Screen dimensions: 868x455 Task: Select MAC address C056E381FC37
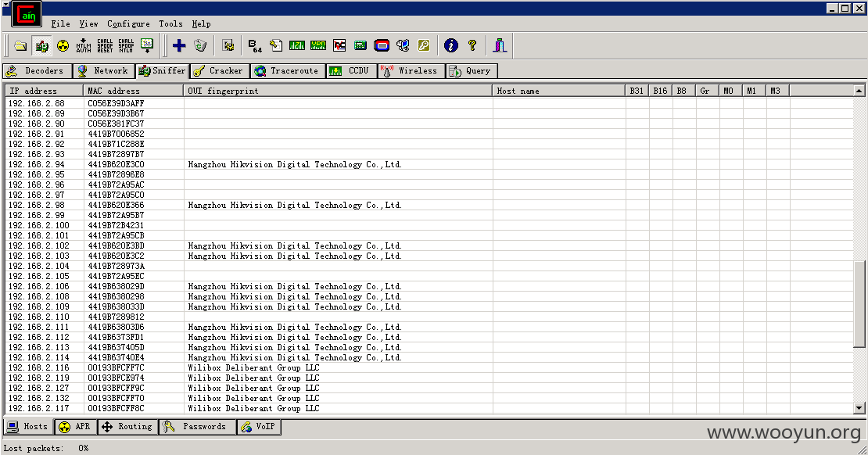click(116, 124)
